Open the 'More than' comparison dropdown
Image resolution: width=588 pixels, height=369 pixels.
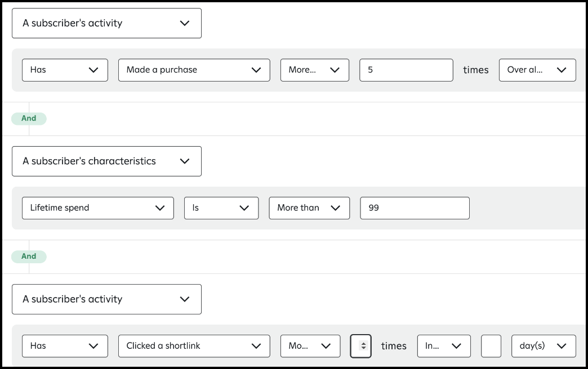(x=309, y=208)
